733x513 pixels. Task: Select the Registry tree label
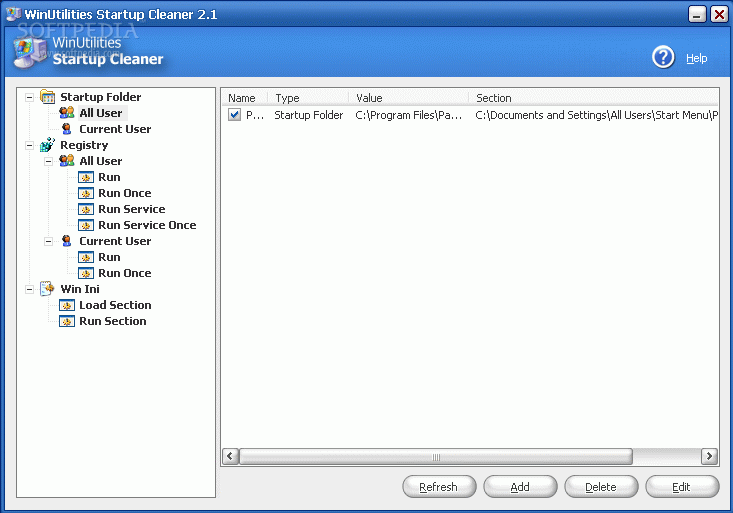(x=84, y=145)
